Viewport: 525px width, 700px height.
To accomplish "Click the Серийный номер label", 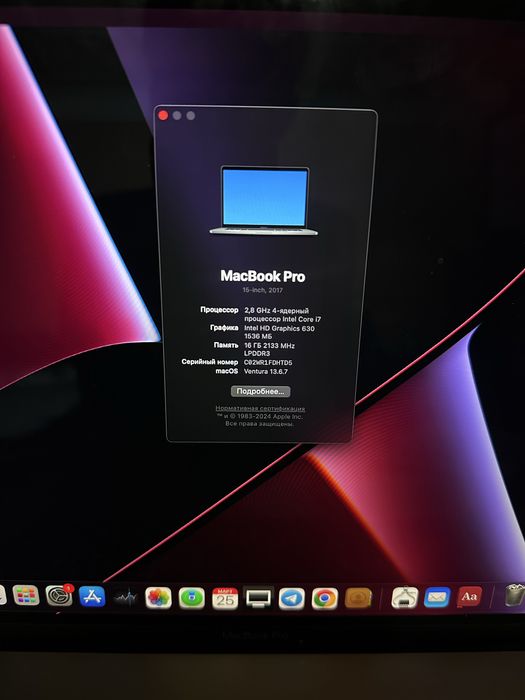I will (x=210, y=362).
